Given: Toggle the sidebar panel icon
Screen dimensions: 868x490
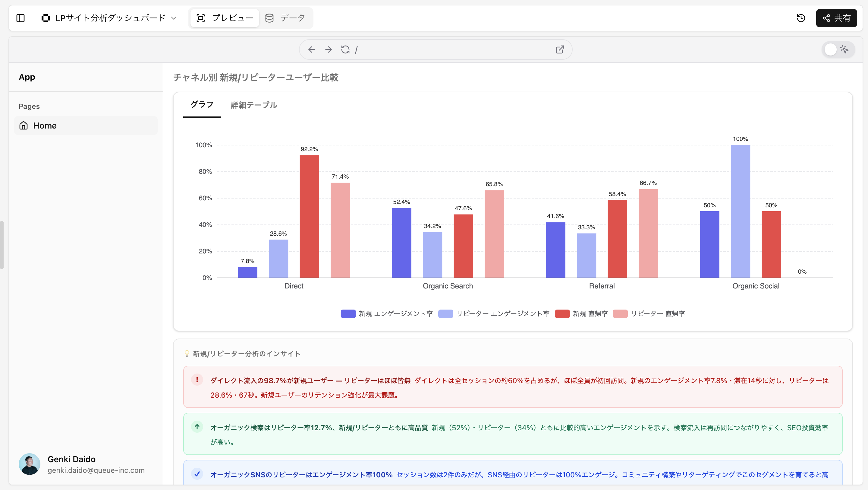Looking at the screenshot, I should click(20, 18).
